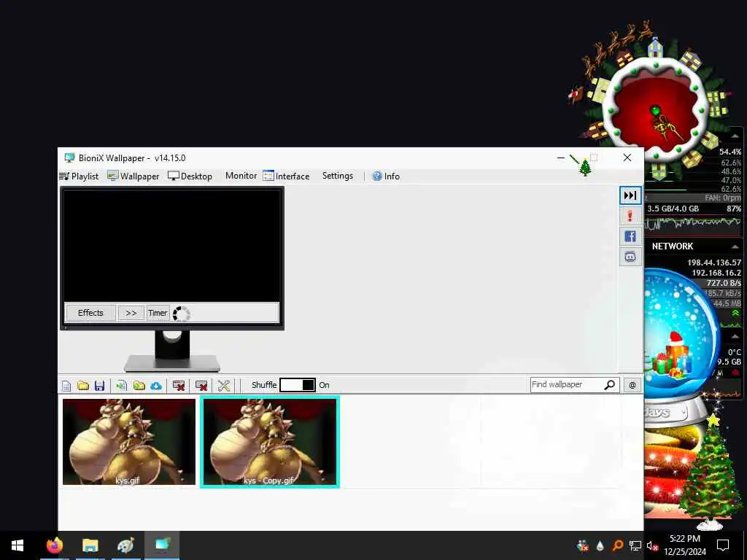
Task: Save the playlist with the floppy disk icon
Action: [x=99, y=385]
